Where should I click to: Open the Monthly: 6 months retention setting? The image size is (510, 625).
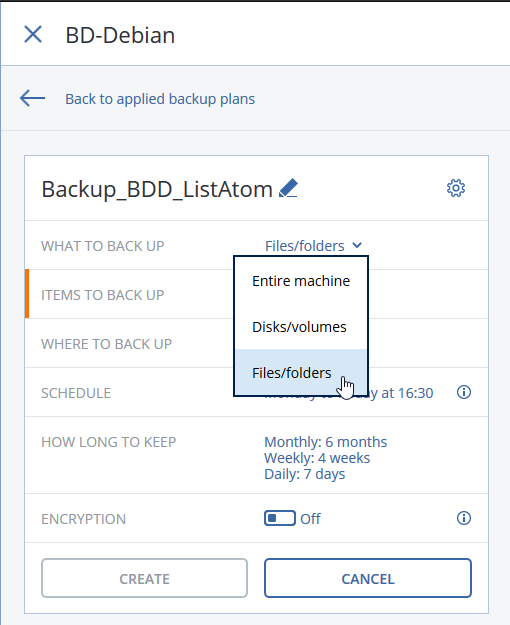coord(325,442)
